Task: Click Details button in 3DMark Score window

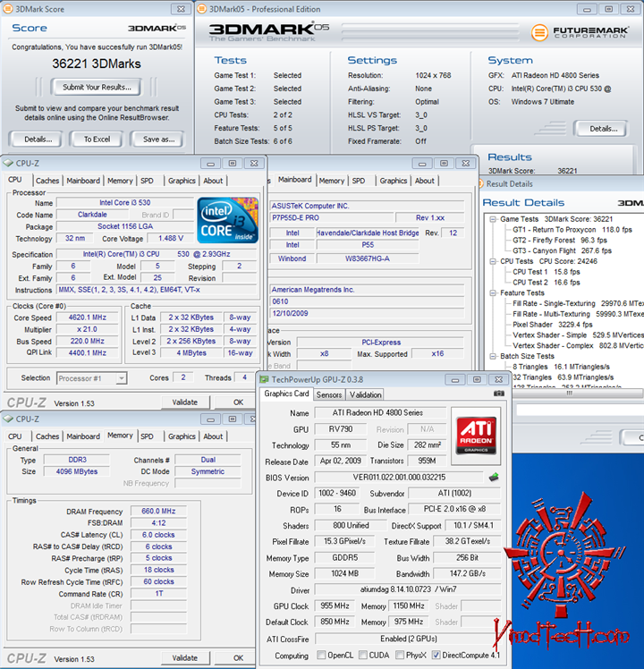Action: tap(38, 140)
